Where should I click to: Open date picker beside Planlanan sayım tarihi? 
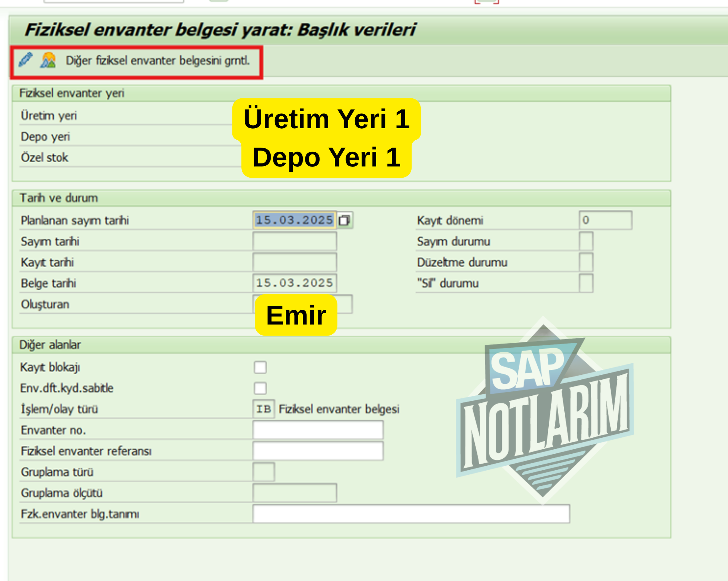(344, 220)
